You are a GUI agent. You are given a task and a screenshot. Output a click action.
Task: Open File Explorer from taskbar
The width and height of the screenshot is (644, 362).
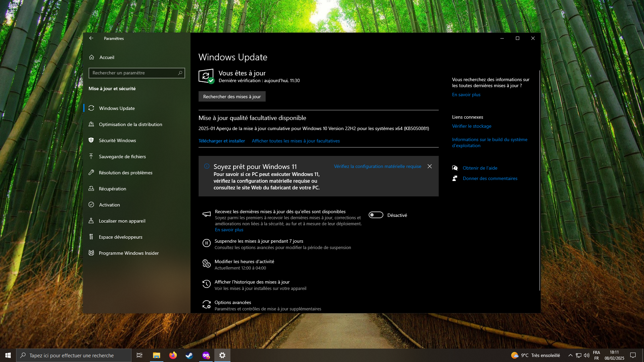(157, 355)
